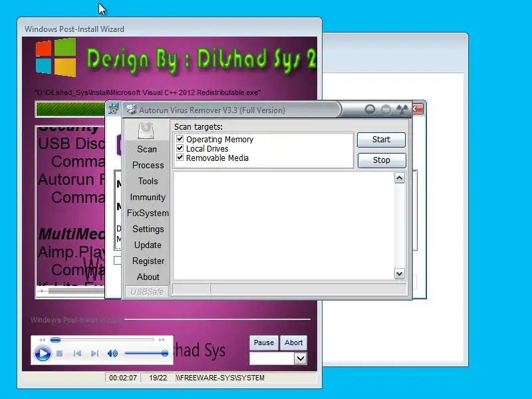Click the Scan drive icon in the sidebar
The height and width of the screenshot is (399, 532).
coord(146,130)
